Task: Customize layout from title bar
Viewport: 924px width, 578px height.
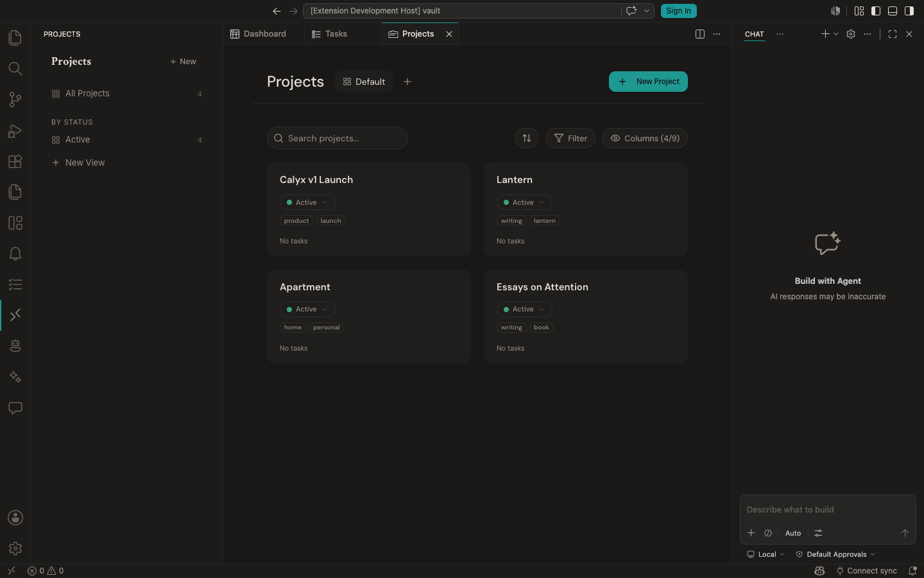Action: coord(859,11)
